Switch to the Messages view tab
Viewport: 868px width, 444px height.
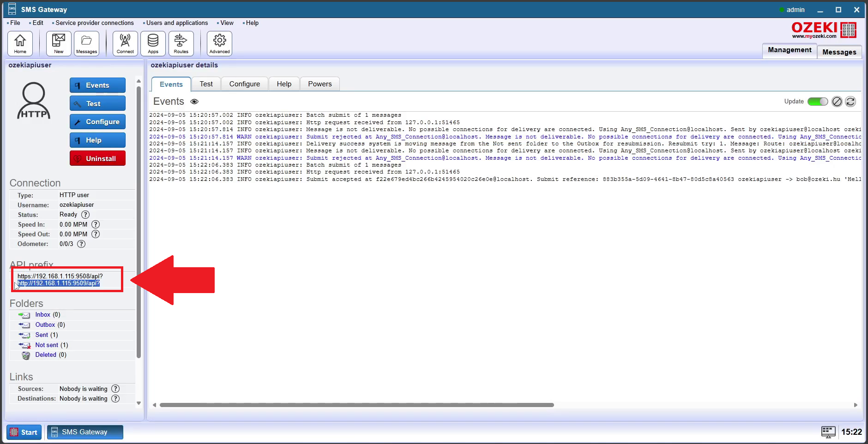[x=839, y=52]
